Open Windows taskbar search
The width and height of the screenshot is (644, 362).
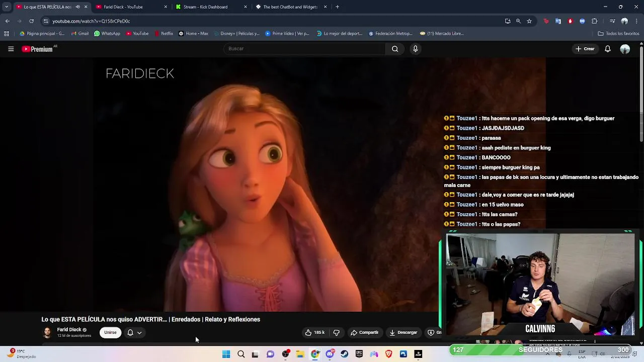pos(241,354)
